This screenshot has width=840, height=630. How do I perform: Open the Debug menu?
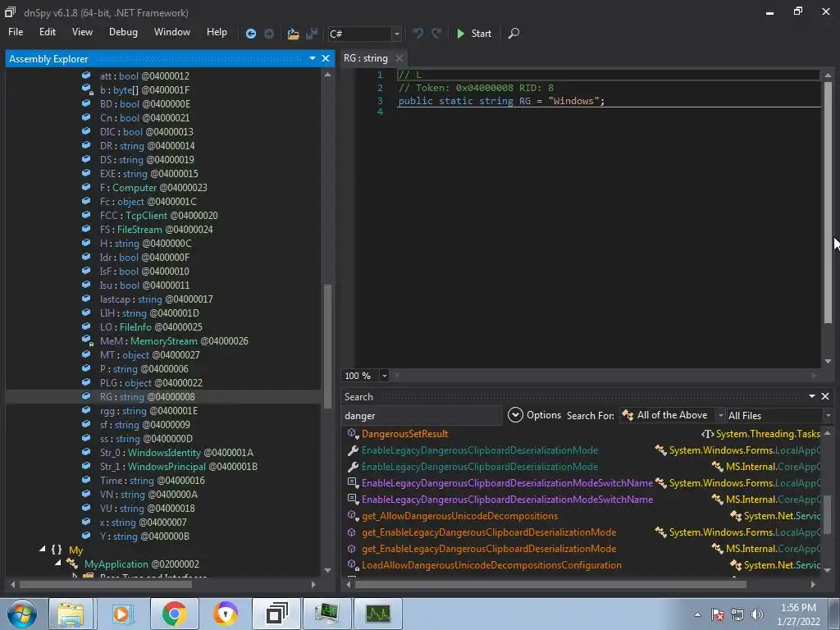click(x=123, y=32)
